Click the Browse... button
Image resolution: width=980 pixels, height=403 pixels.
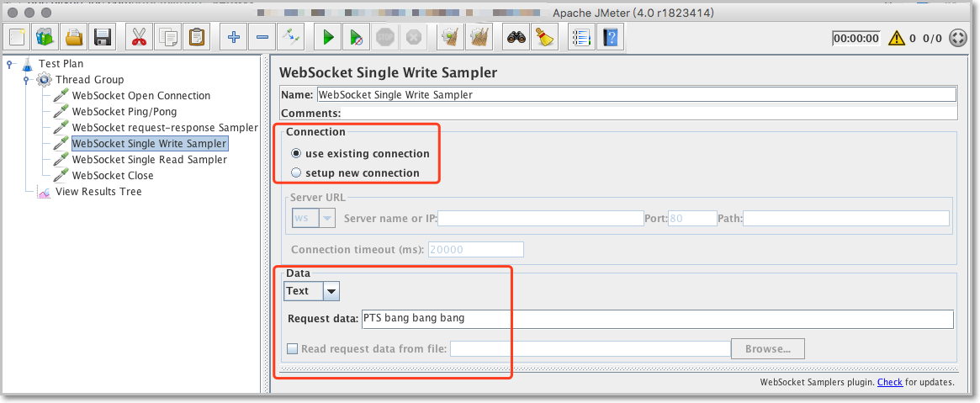pos(768,348)
